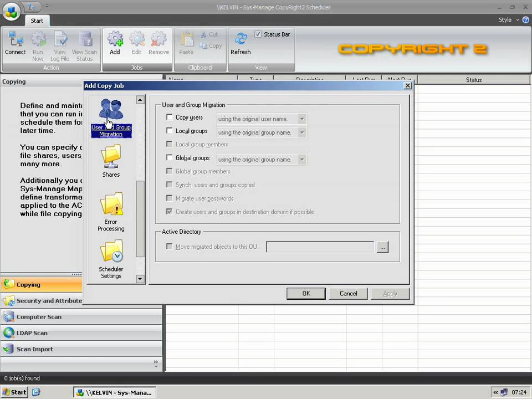Open Scheduler Settings category

pos(111,259)
